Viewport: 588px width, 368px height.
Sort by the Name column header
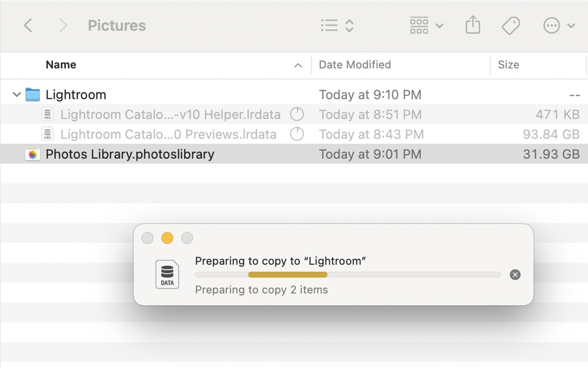[x=61, y=65]
